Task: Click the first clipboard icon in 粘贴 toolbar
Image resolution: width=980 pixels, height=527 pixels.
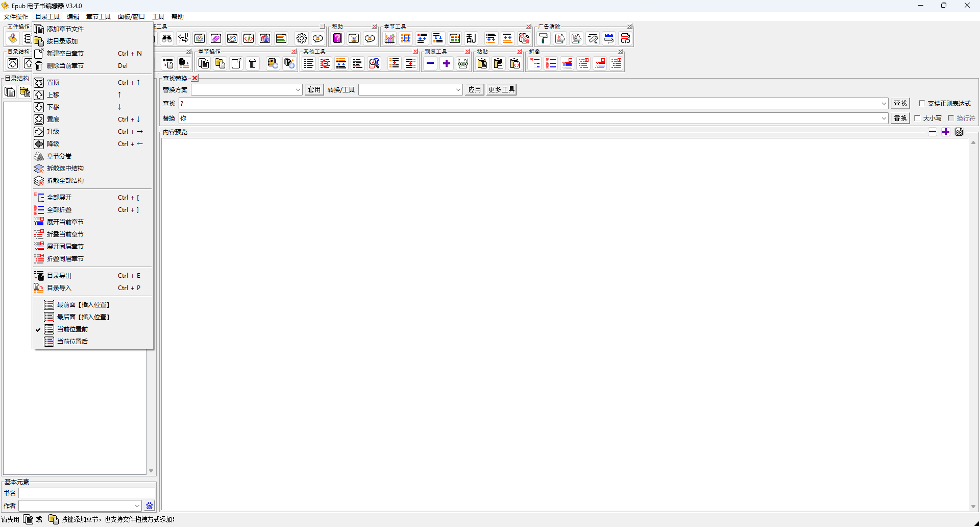Action: (x=482, y=63)
